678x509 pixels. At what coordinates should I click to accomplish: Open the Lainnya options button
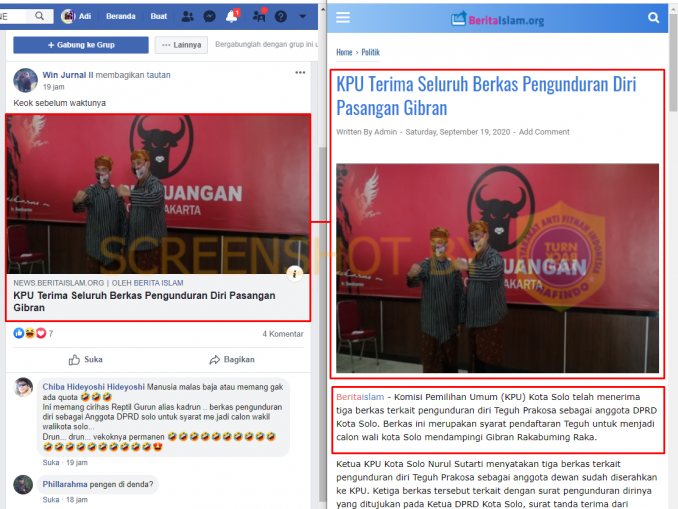[x=181, y=45]
